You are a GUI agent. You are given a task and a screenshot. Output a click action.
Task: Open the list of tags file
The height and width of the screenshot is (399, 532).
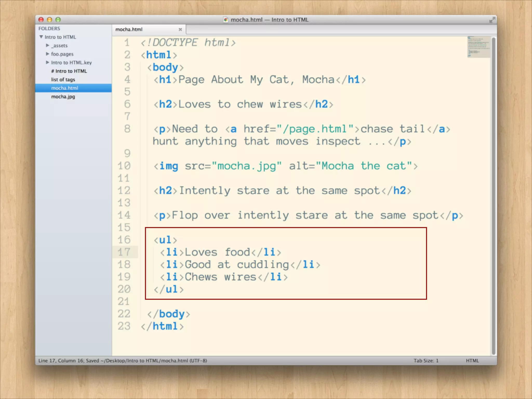(x=63, y=80)
